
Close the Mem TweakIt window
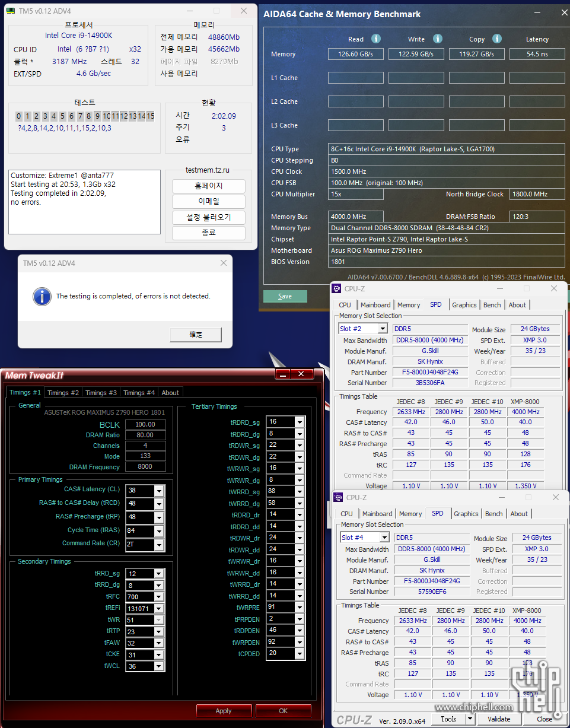(302, 374)
